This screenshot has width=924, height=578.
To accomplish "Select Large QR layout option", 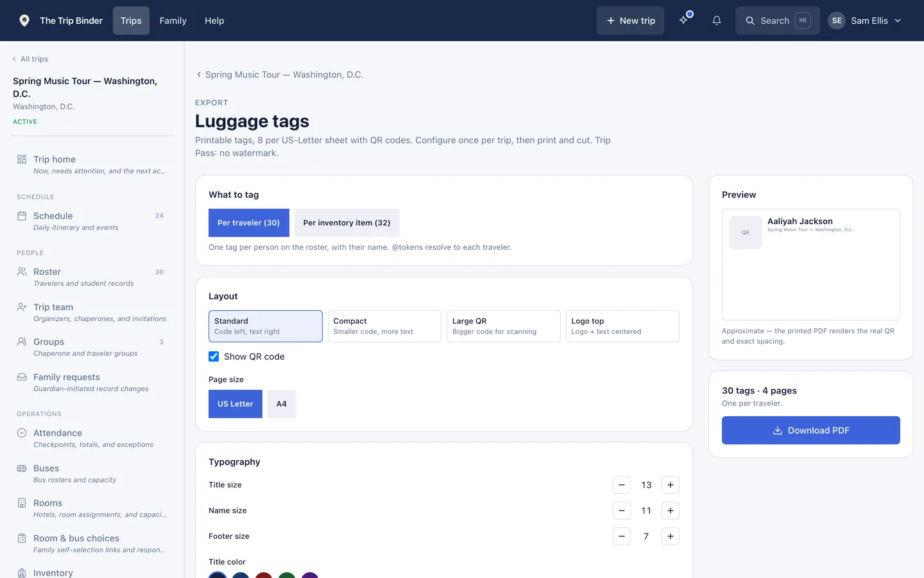I will pyautogui.click(x=504, y=326).
